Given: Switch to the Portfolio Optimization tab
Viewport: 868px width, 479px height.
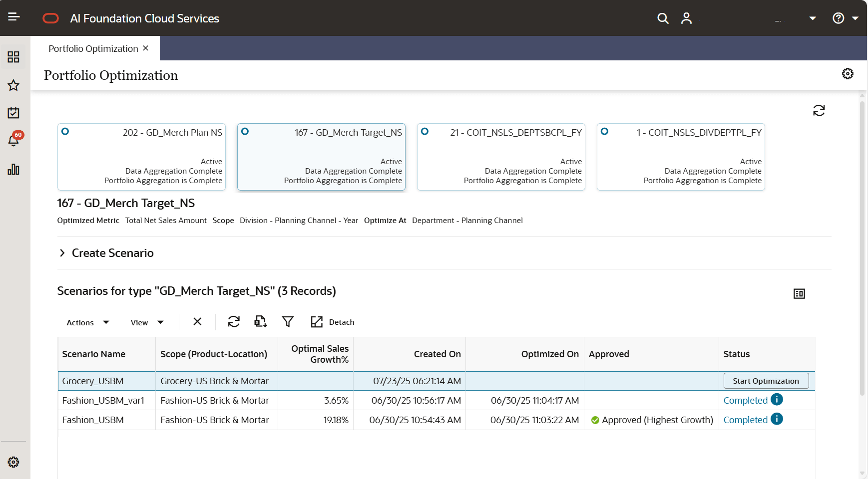Looking at the screenshot, I should click(x=93, y=48).
